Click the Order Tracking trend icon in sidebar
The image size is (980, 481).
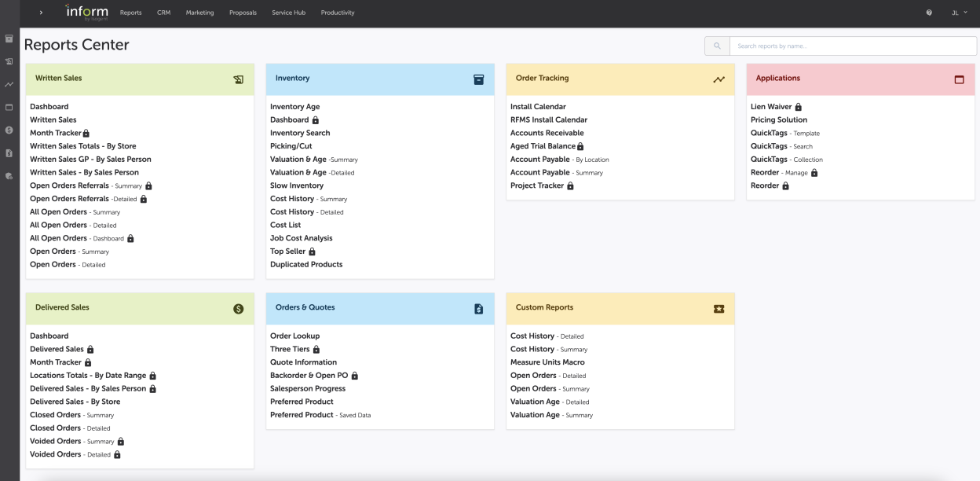[9, 84]
